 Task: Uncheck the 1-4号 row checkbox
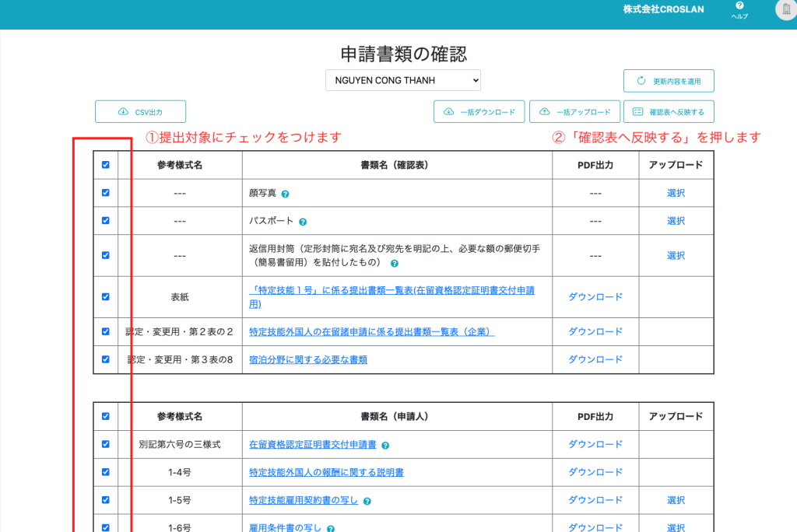[106, 472]
